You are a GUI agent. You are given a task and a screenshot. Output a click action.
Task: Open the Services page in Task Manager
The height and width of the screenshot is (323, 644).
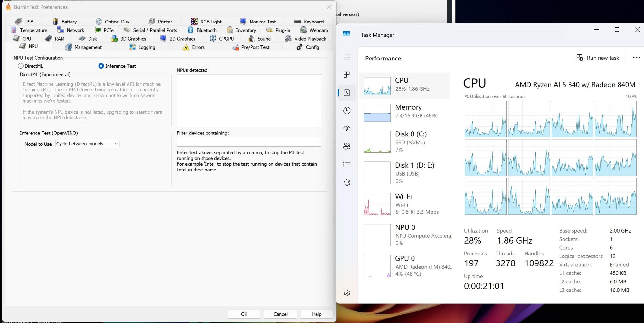tap(347, 182)
